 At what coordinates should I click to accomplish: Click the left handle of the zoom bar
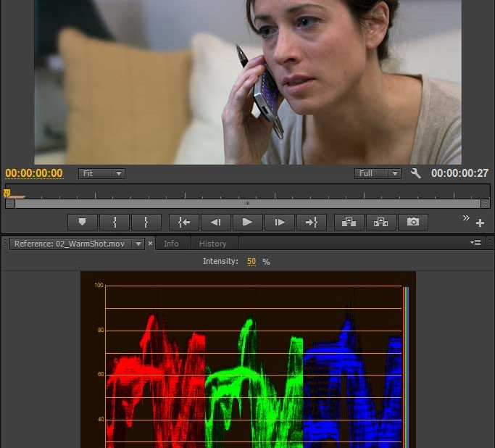tap(10, 204)
